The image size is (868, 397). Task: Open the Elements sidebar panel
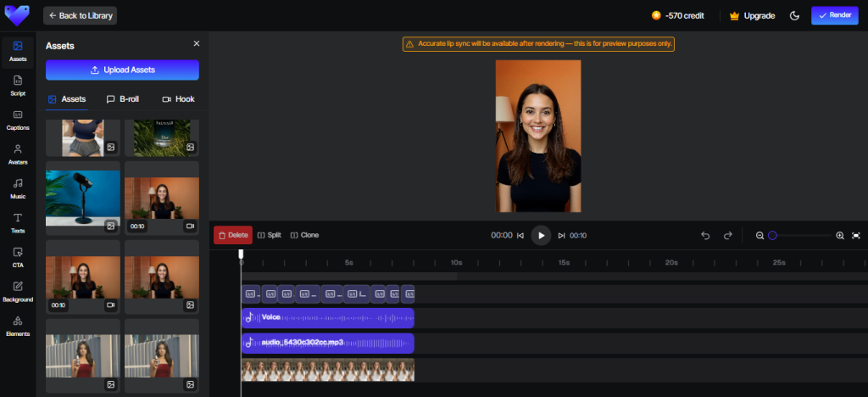coord(18,326)
